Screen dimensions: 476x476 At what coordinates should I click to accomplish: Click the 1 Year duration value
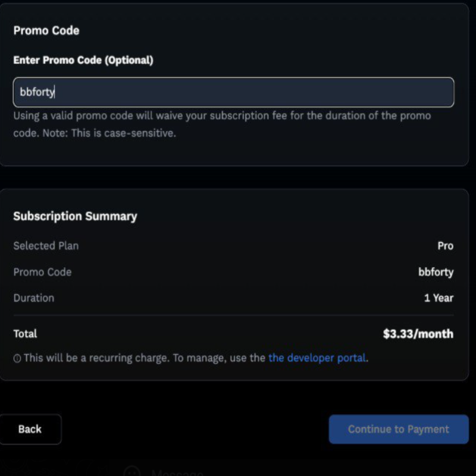coord(439,298)
